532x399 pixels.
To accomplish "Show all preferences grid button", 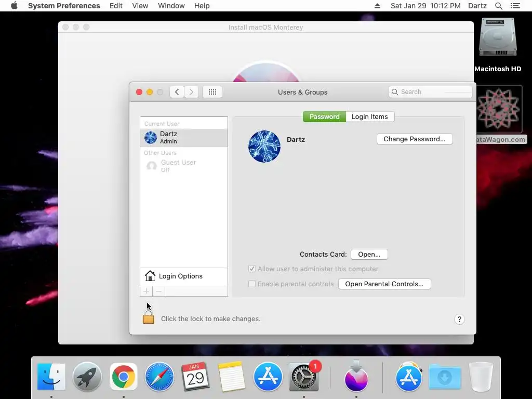I will (x=212, y=92).
